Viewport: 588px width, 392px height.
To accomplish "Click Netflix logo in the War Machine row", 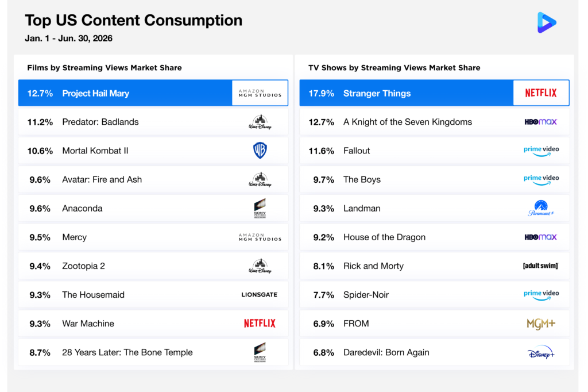I will [260, 323].
